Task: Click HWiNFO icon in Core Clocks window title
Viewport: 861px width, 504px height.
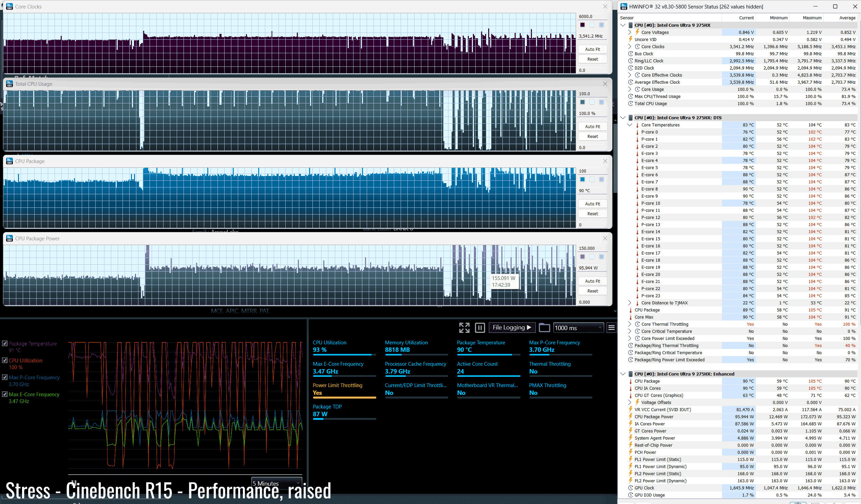Action: coord(9,6)
